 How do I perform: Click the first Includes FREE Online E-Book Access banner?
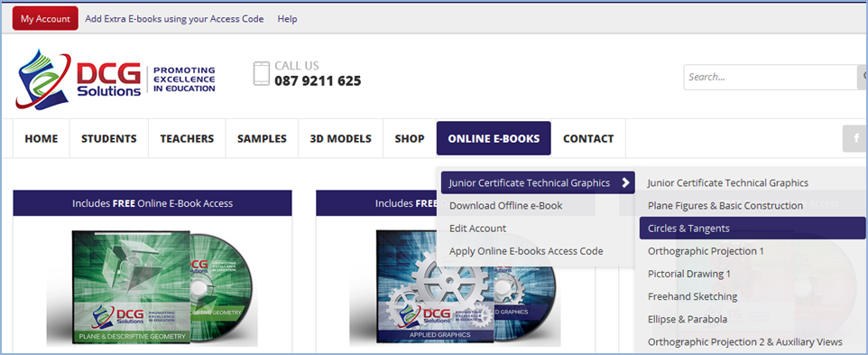[x=152, y=203]
